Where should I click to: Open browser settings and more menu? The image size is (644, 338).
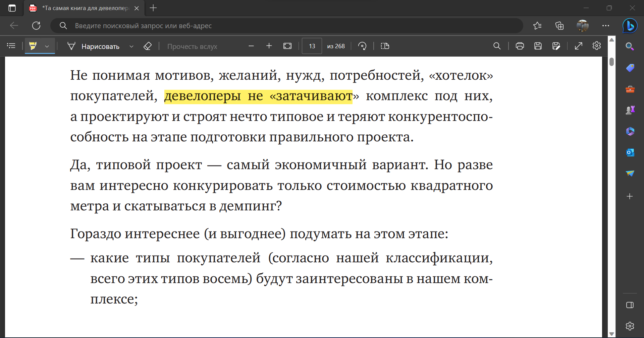point(605,25)
